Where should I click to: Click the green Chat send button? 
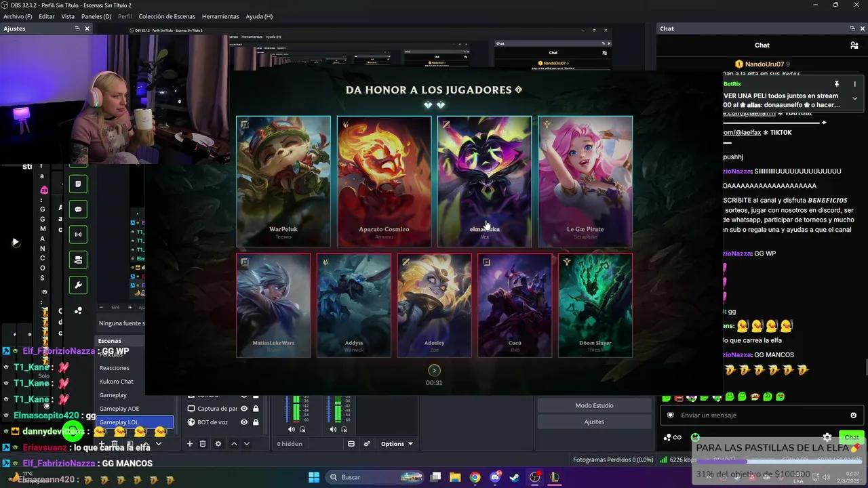[x=852, y=437]
